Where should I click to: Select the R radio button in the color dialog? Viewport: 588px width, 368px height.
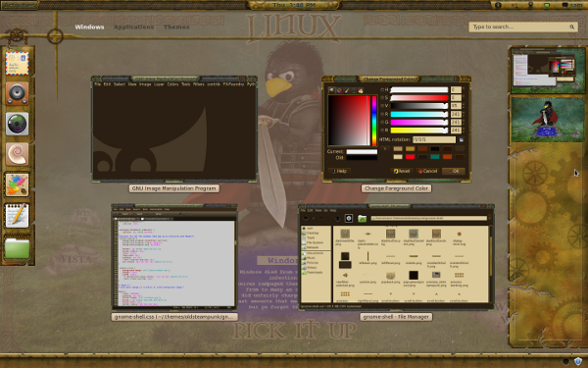(382, 114)
